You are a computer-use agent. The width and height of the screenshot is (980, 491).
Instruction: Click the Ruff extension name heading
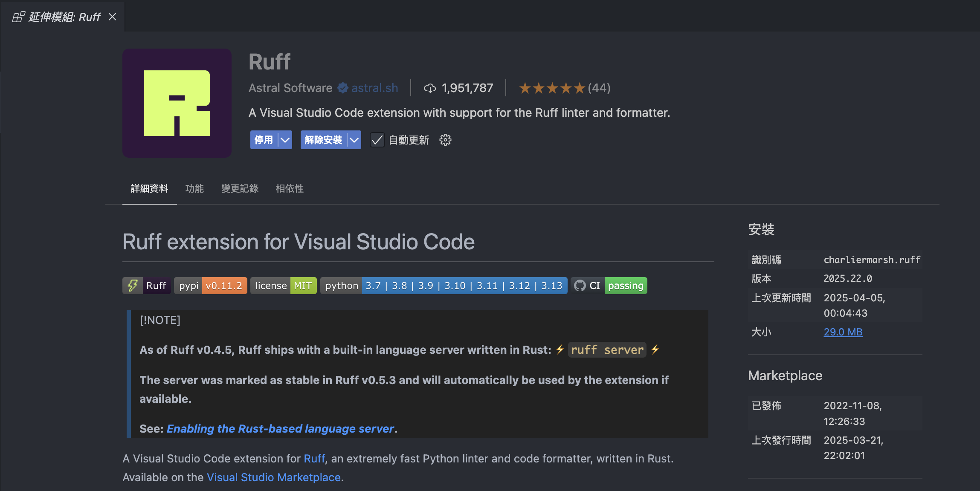[x=270, y=62]
